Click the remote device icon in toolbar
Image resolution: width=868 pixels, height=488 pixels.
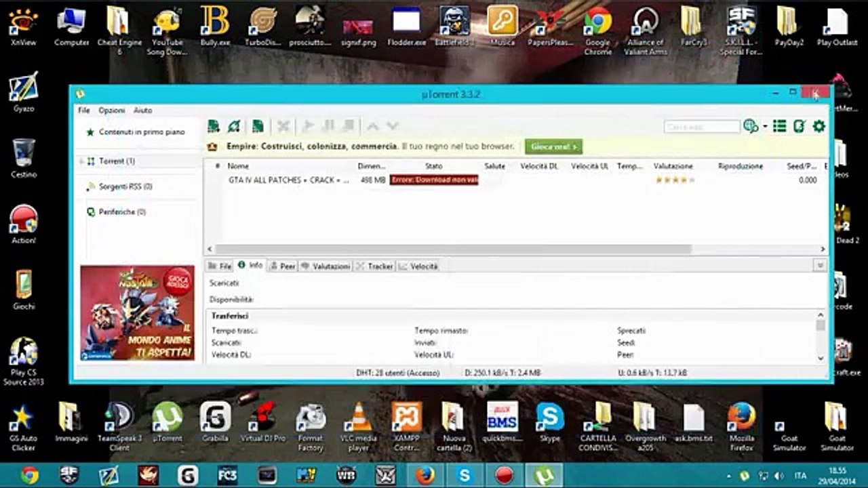coord(800,126)
